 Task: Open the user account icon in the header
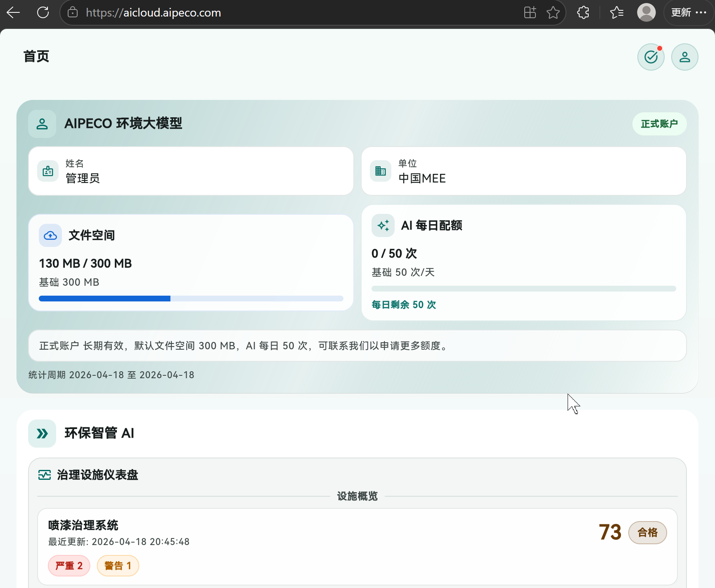[684, 57]
